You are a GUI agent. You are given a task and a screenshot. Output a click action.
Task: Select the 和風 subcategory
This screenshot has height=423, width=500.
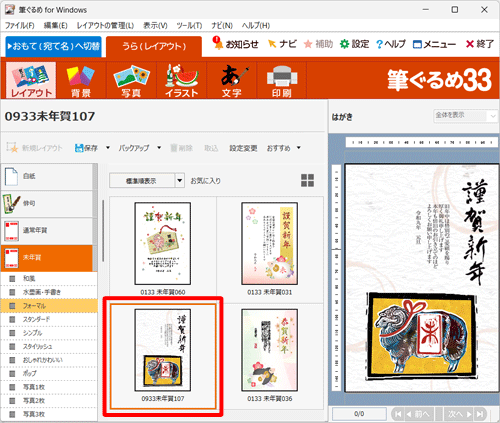pos(49,279)
